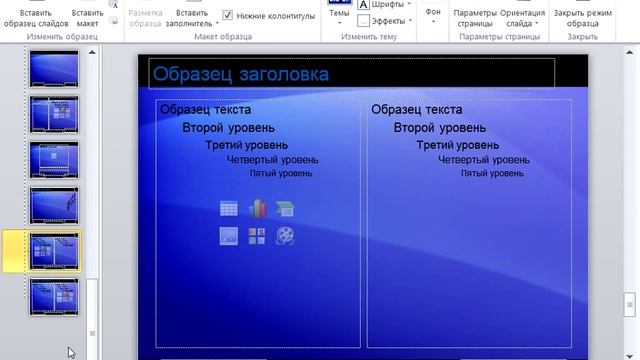Image resolution: width=640 pixels, height=360 pixels.
Task: Click the Темы gallery icon
Action: point(340,2)
